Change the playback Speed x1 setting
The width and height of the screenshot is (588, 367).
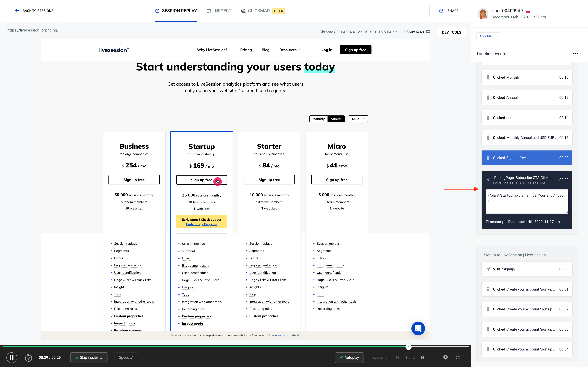pyautogui.click(x=126, y=357)
